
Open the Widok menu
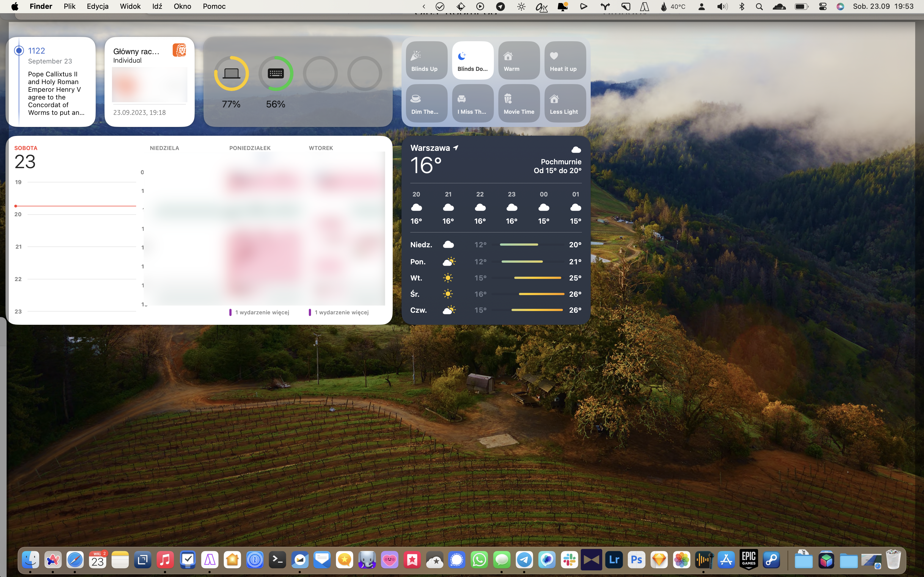pos(130,7)
